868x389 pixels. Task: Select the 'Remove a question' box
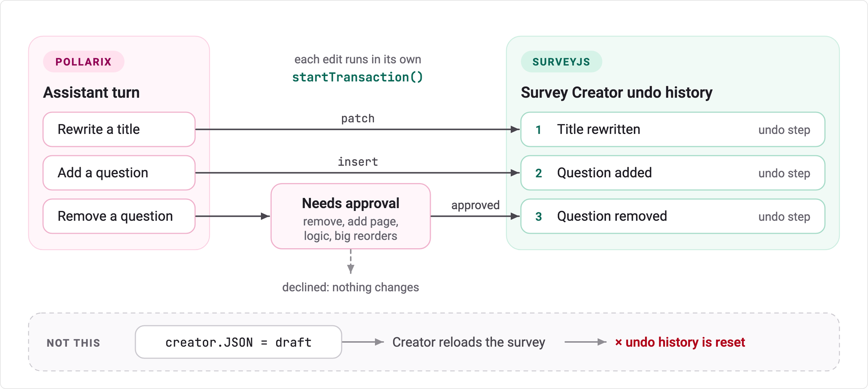click(119, 216)
